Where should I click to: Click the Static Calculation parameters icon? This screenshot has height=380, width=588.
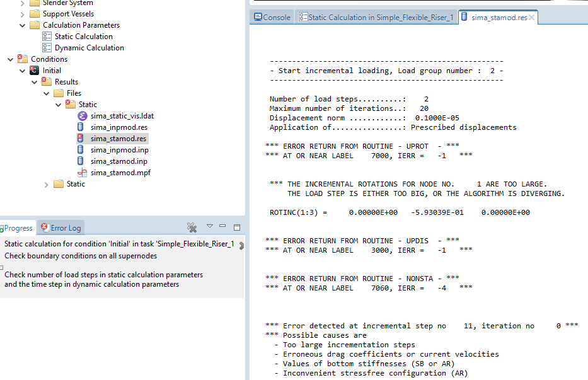[47, 37]
